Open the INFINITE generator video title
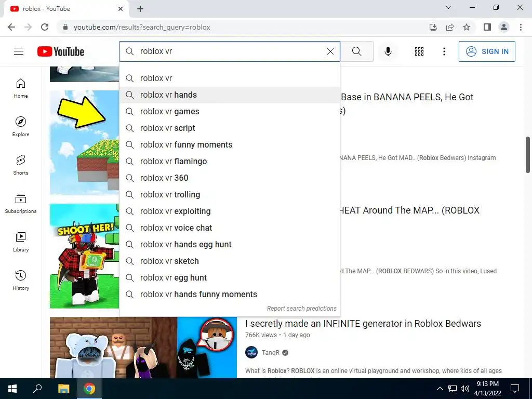Screen dimensions: 532x399 click(363, 324)
